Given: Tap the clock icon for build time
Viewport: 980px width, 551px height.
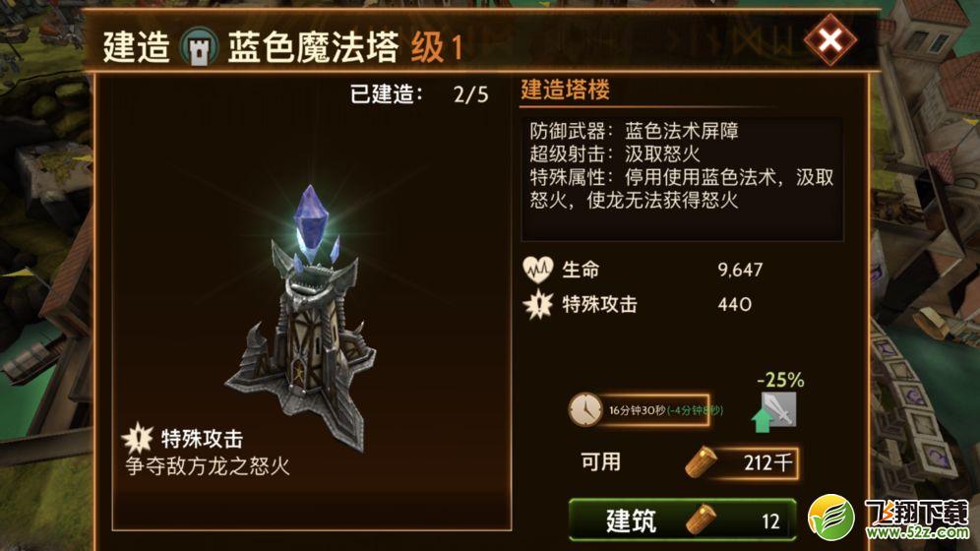Looking at the screenshot, I should [x=584, y=410].
